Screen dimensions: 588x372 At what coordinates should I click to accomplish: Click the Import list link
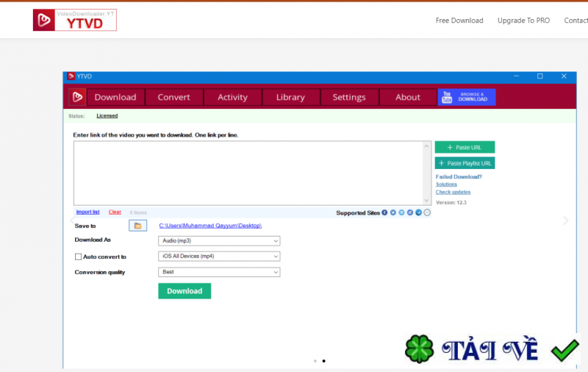click(x=87, y=212)
